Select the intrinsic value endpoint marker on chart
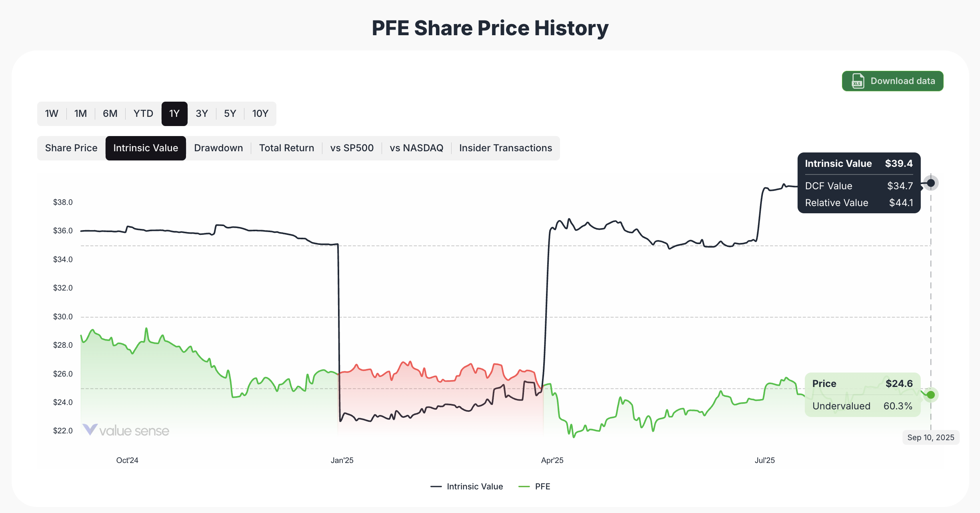The image size is (980, 513). (x=931, y=183)
